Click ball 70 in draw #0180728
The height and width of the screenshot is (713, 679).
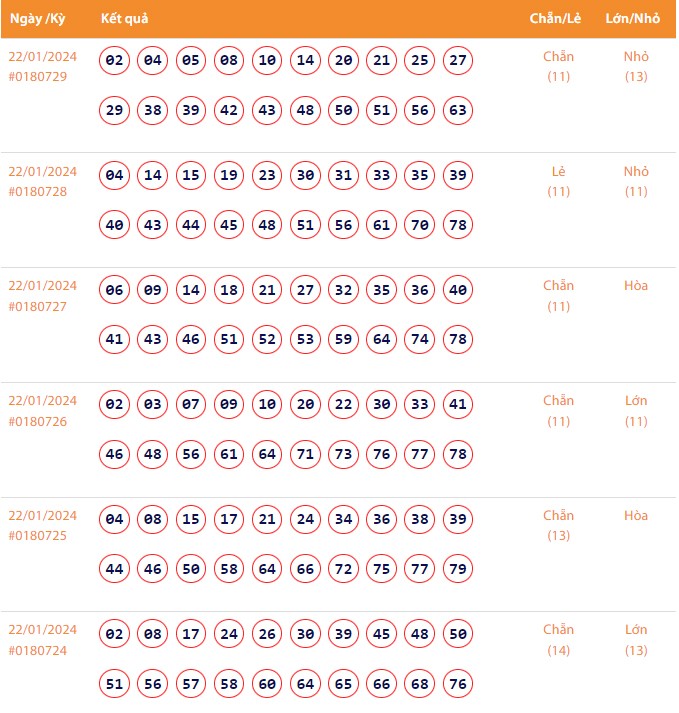(420, 225)
